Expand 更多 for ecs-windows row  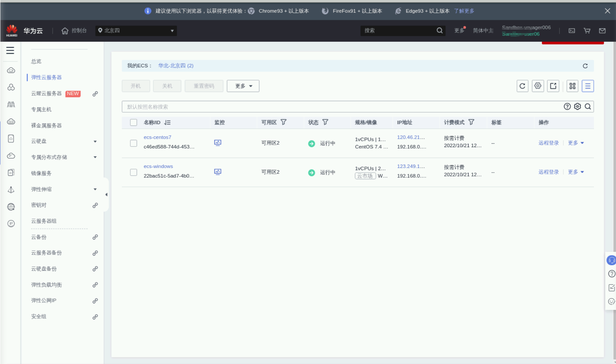[576, 172]
